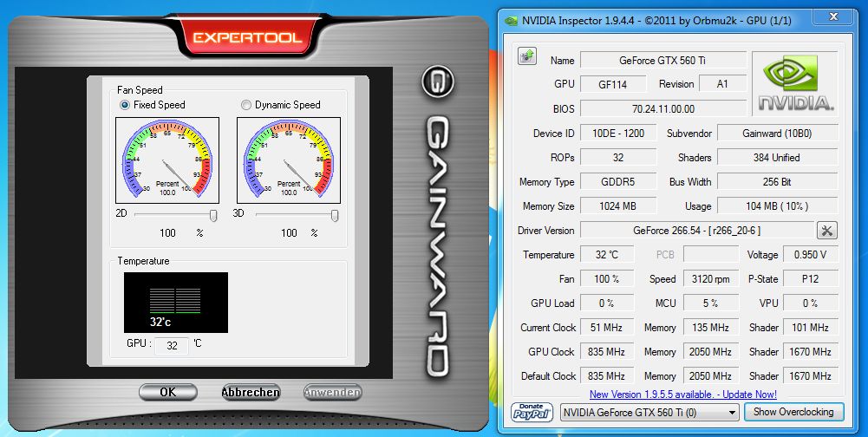Click the fan Speed field 3120 rpm
The width and height of the screenshot is (868, 437).
point(711,279)
